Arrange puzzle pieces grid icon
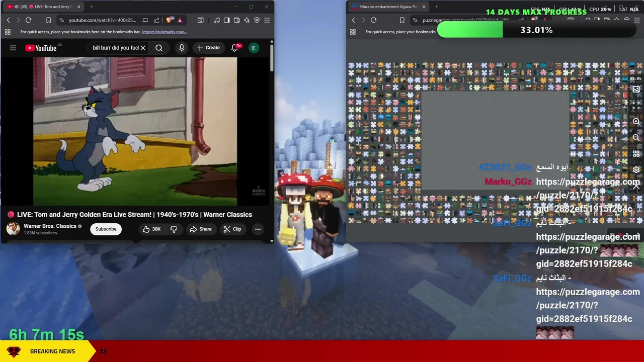This screenshot has height=362, width=644. point(636,154)
